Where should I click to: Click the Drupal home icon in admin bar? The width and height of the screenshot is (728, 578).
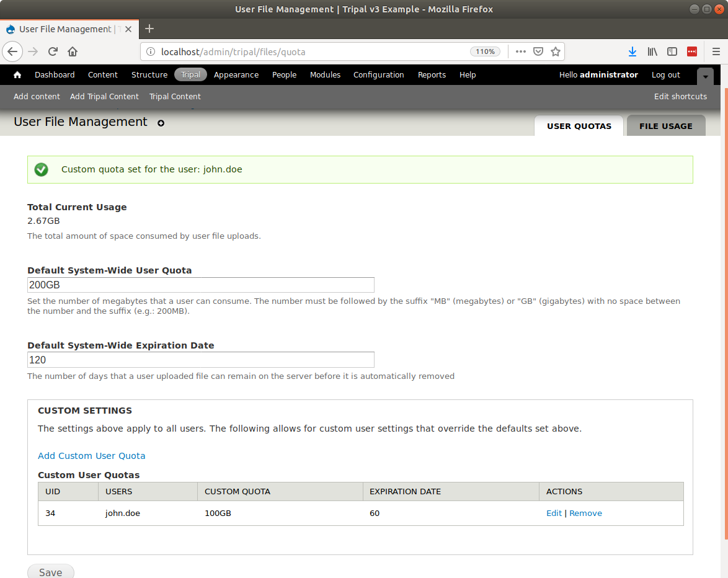[x=17, y=75]
